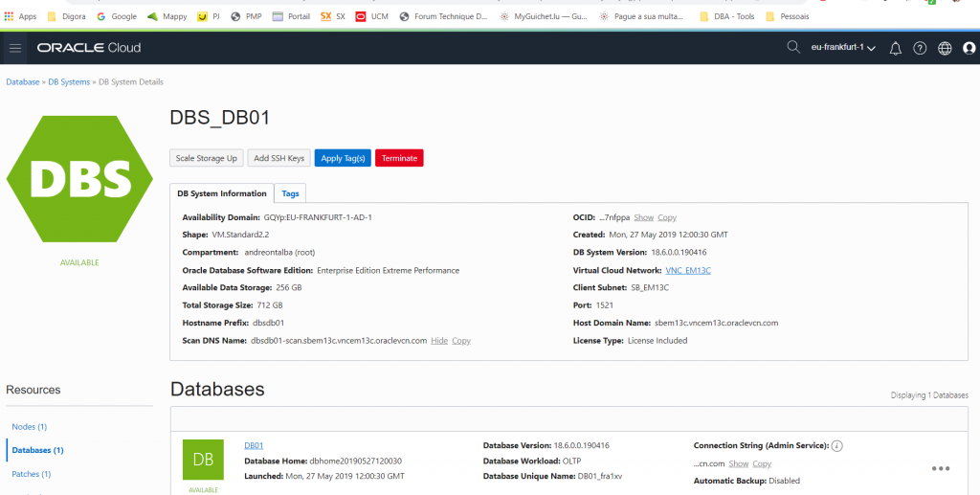Switch to the Tags tab
Image resolution: width=980 pixels, height=495 pixels.
[290, 193]
